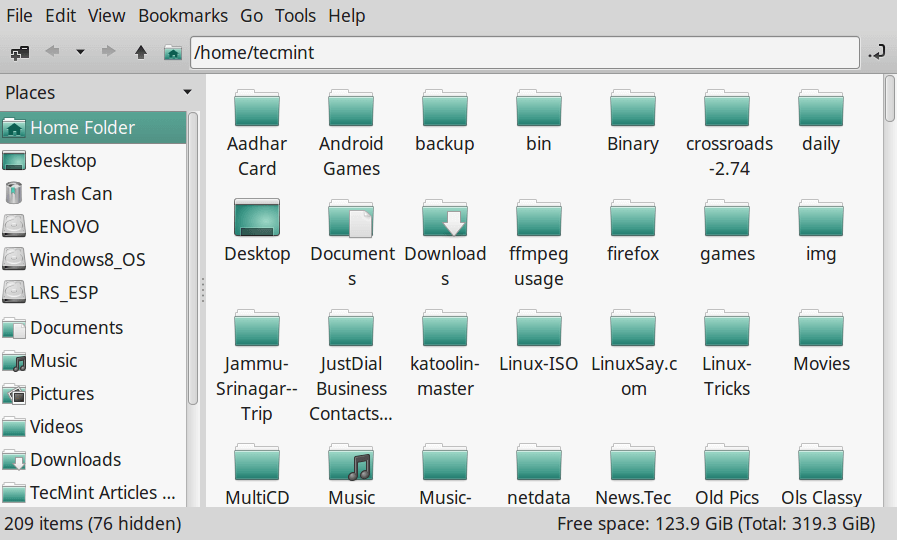This screenshot has height=540, width=897.
Task: Expand the Places side pane dropdown
Action: 187,93
